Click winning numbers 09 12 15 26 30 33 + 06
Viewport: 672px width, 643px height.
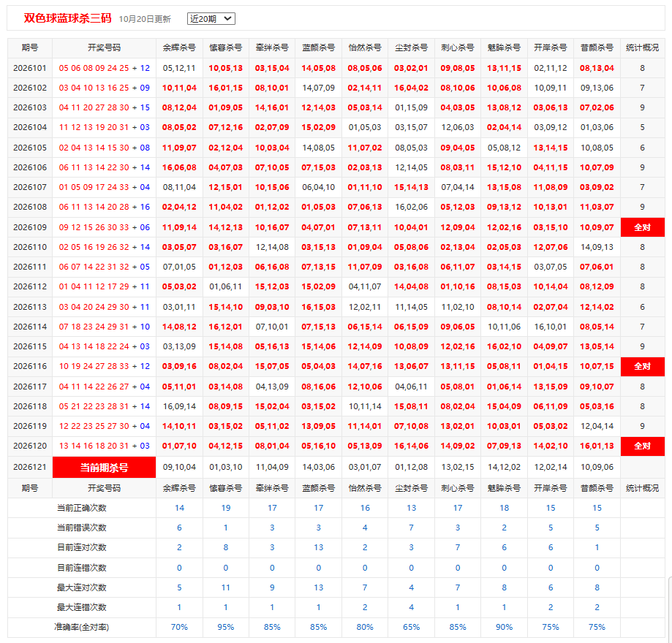(x=104, y=227)
